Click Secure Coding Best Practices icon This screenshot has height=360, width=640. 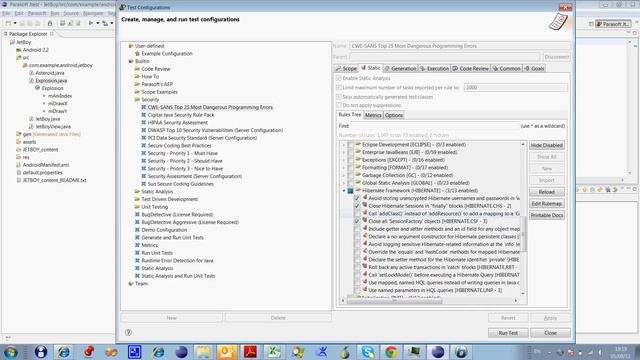[144, 145]
